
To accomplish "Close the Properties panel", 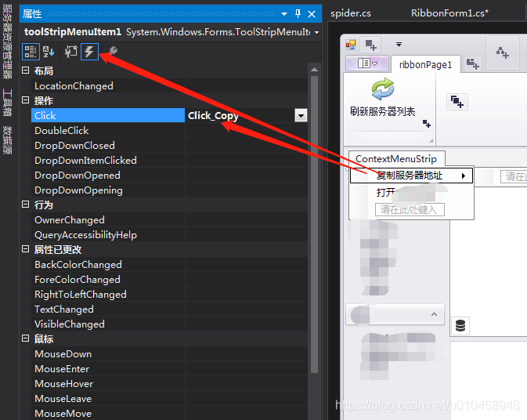I will [312, 14].
